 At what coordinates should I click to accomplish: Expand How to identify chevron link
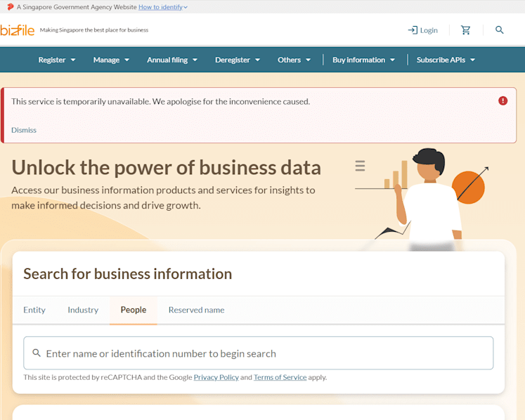(163, 7)
